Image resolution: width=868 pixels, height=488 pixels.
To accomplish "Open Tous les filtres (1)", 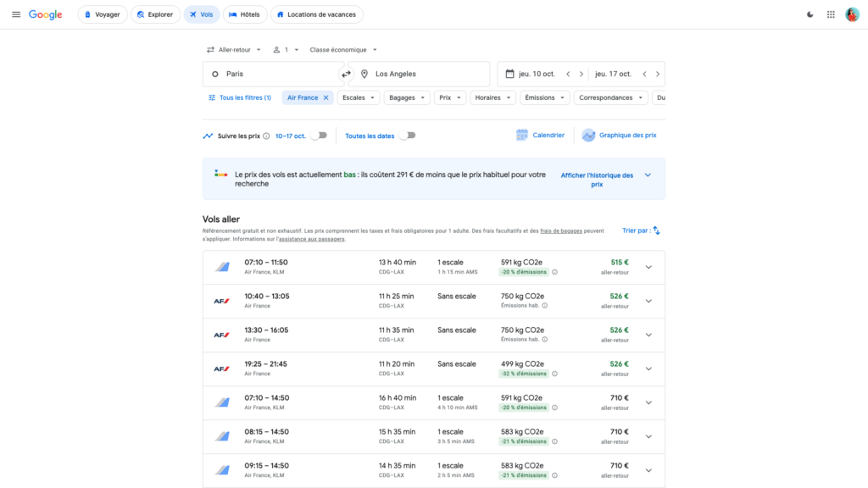I will point(240,98).
